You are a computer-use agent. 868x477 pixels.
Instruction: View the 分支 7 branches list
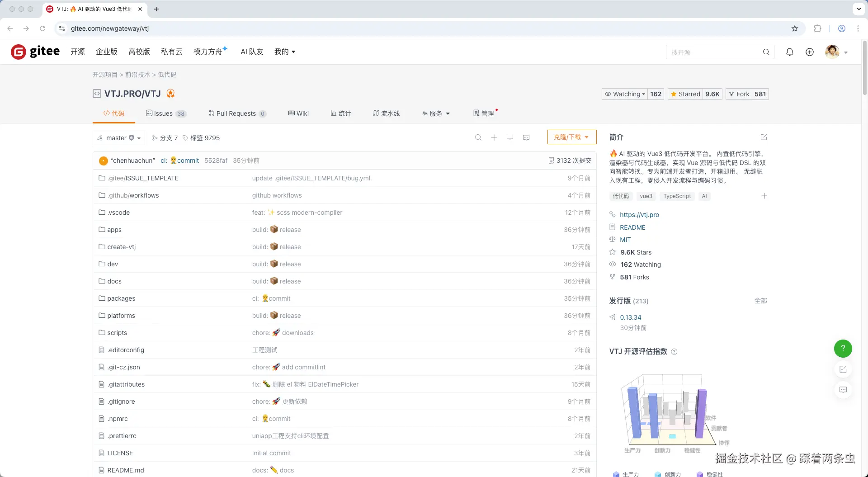(165, 138)
